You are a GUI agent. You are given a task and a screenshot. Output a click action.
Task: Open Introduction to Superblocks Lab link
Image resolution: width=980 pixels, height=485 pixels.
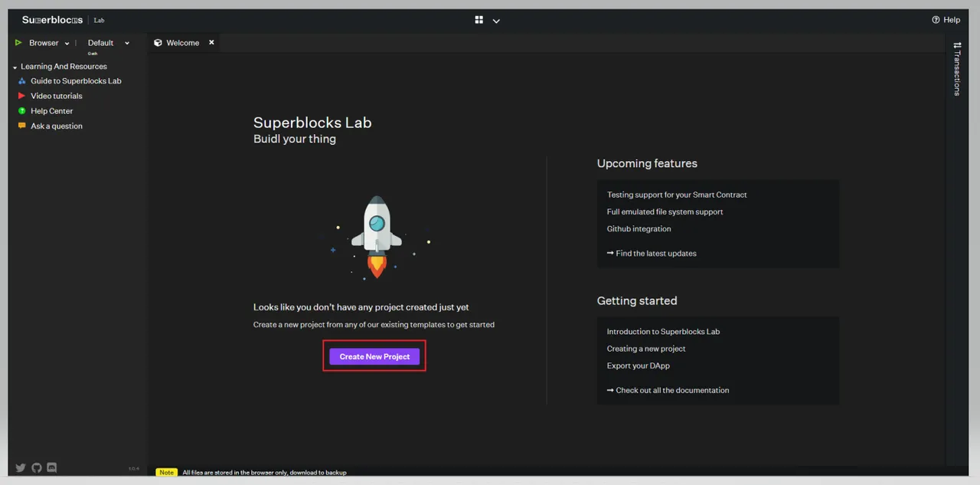[x=663, y=332]
